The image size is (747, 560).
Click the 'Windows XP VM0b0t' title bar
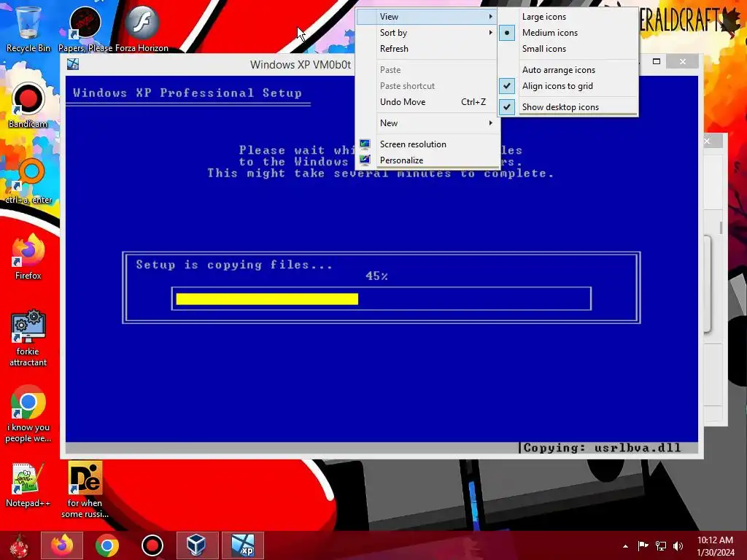[301, 64]
